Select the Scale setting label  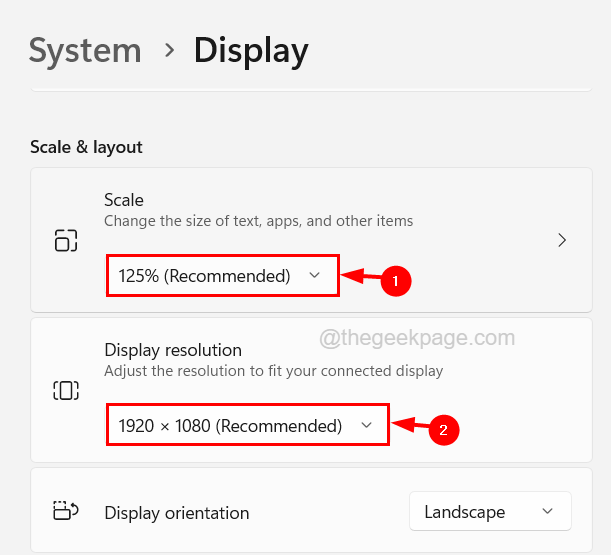[x=124, y=200]
